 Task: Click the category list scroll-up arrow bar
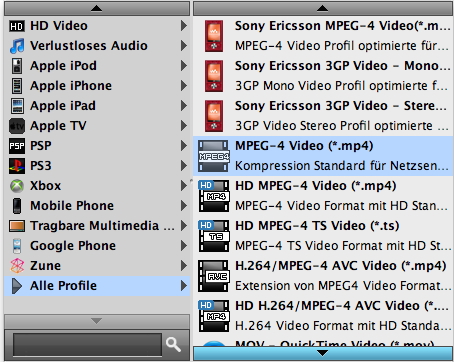[97, 8]
